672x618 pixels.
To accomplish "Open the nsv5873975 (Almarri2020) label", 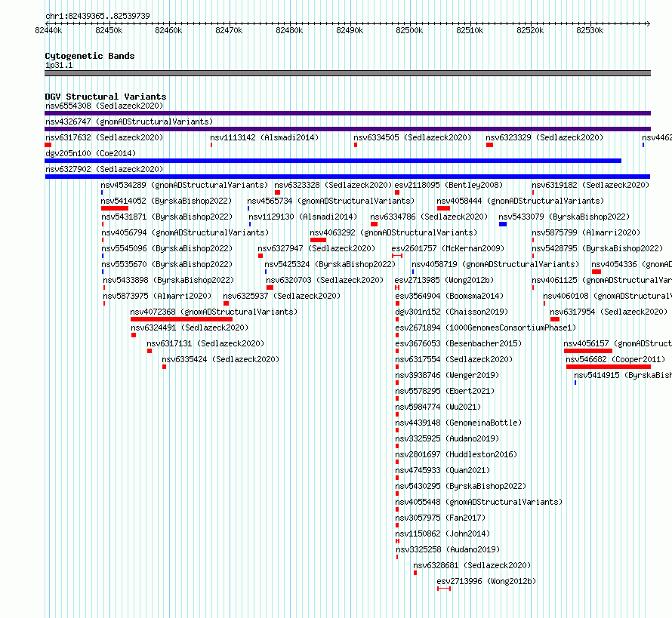I will [x=157, y=296].
